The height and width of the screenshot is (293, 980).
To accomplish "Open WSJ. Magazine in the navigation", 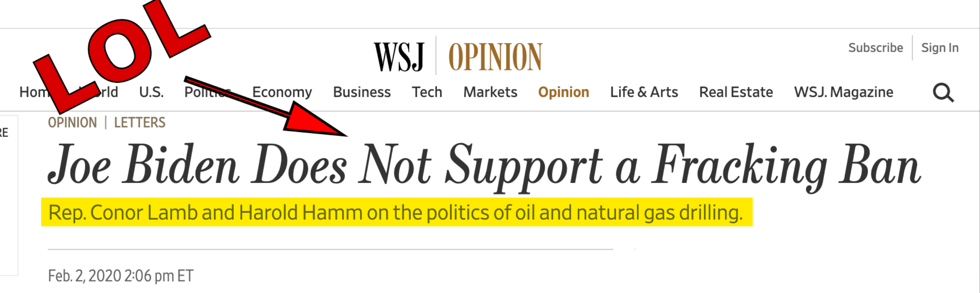I will pos(844,92).
